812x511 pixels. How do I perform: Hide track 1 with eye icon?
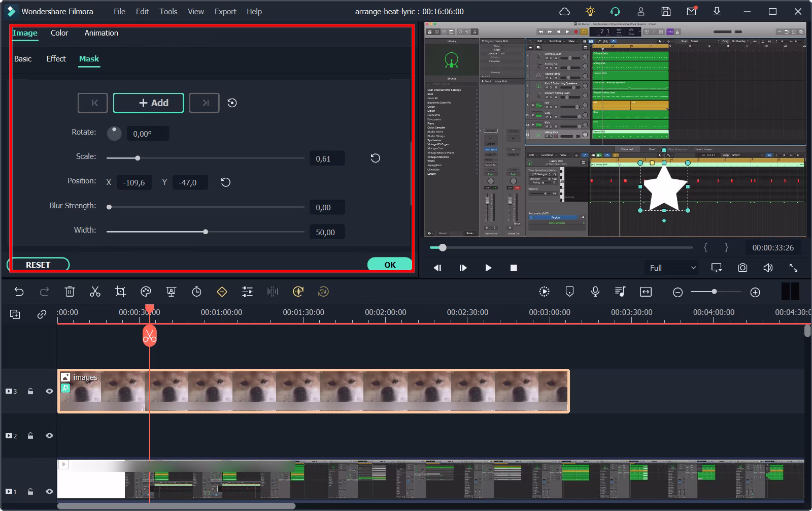point(49,491)
